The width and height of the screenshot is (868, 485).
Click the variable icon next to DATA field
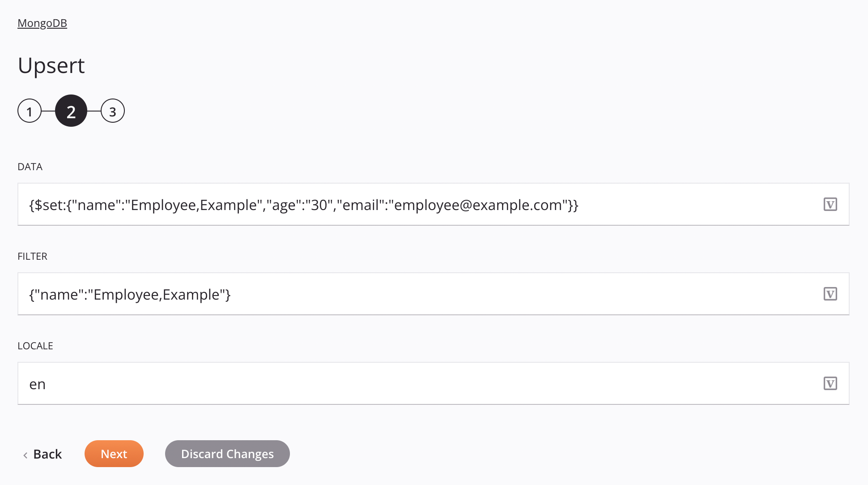click(830, 204)
